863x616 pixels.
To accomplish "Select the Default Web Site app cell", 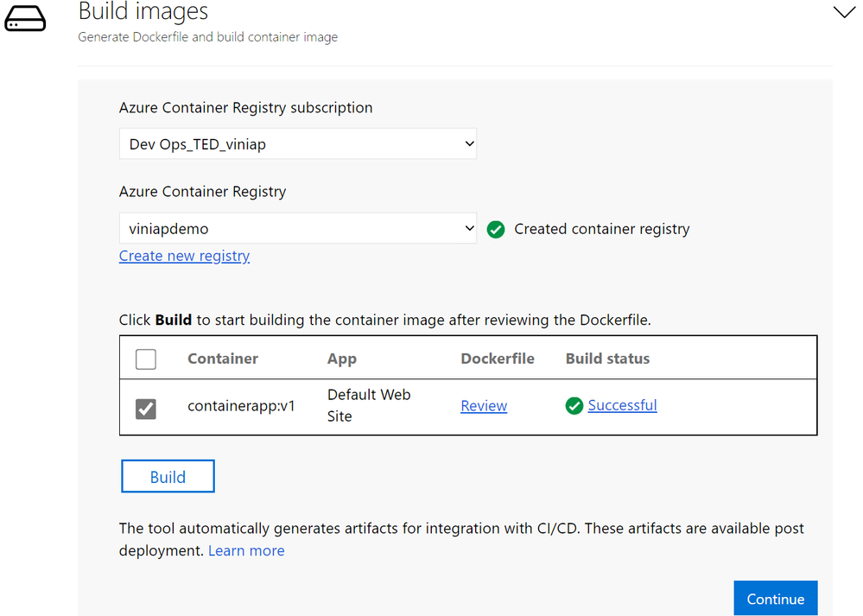I will pyautogui.click(x=369, y=405).
